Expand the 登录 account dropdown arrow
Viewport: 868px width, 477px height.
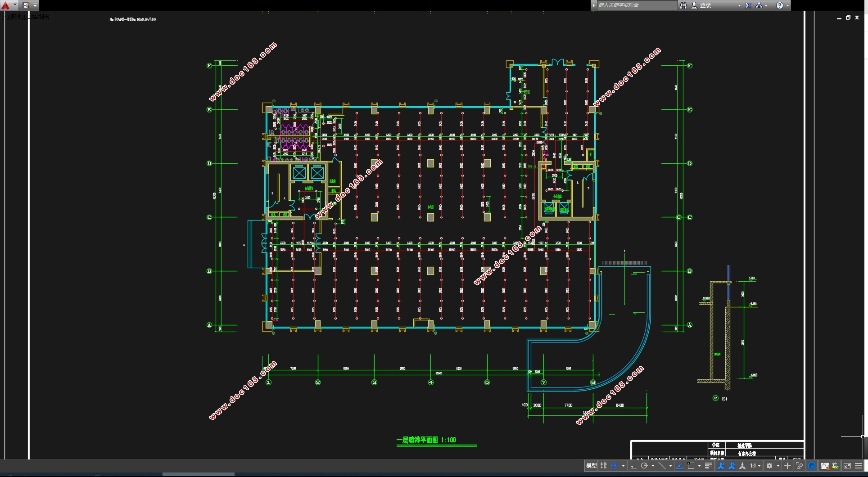[739, 5]
